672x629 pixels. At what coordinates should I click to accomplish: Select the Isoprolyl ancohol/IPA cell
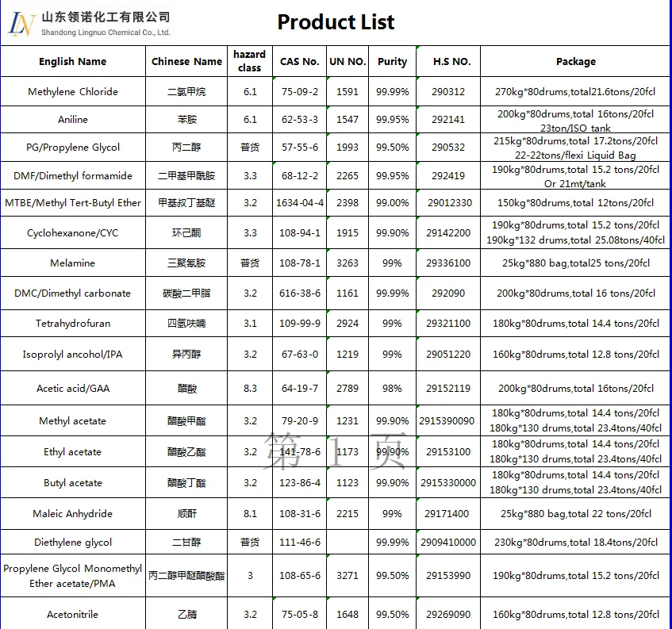(73, 354)
